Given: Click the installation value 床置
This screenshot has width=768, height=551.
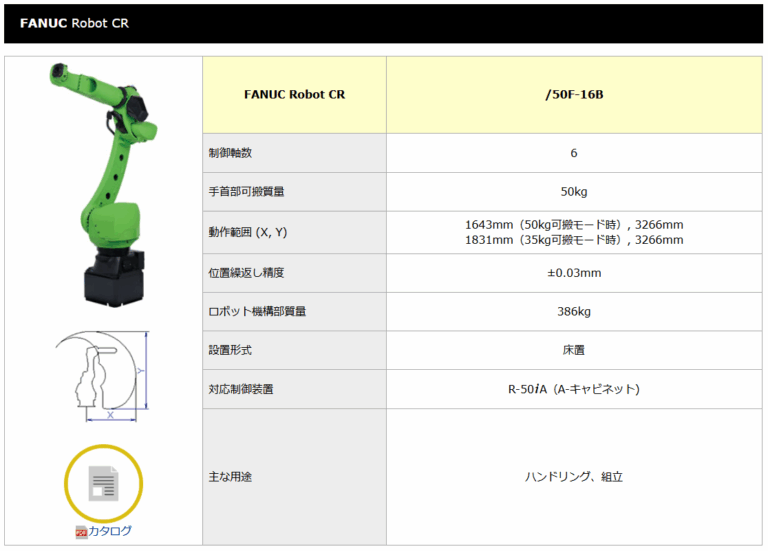Looking at the screenshot, I should tap(574, 350).
